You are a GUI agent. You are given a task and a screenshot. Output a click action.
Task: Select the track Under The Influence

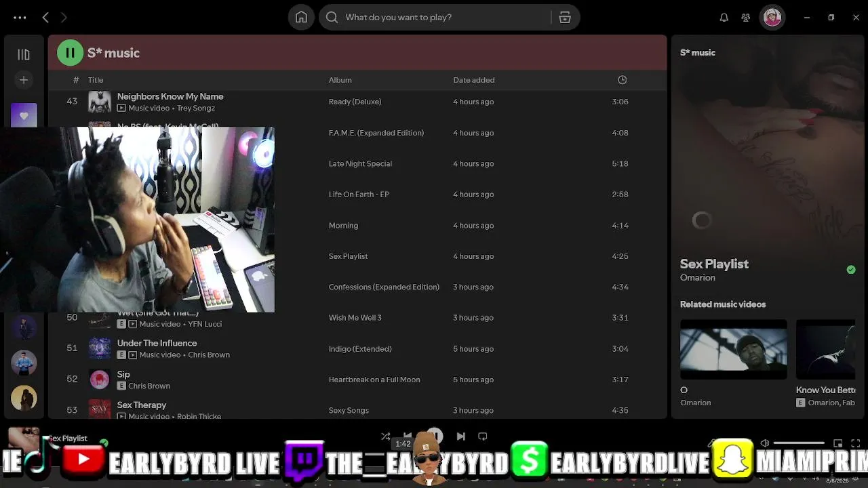click(157, 343)
